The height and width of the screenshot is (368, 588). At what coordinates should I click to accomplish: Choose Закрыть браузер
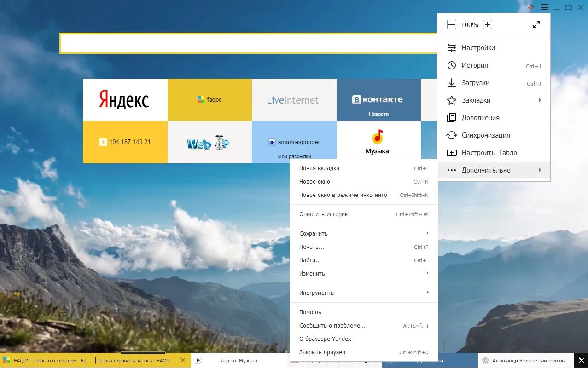[x=364, y=352]
